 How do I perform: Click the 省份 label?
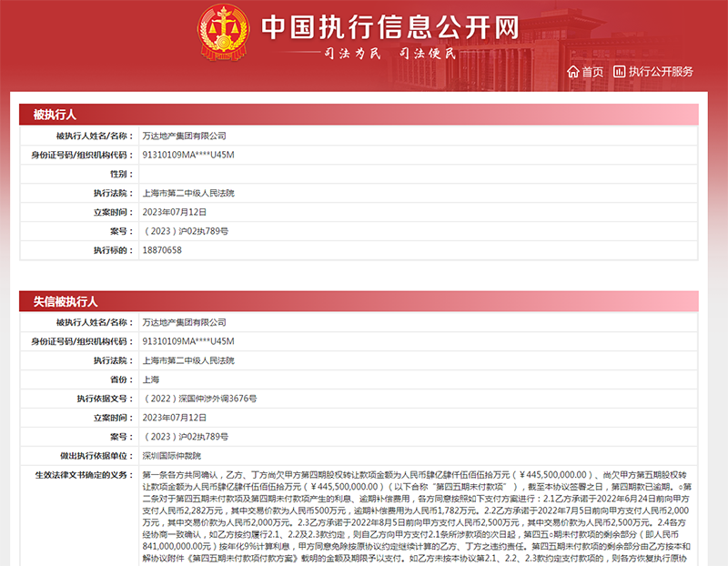pyautogui.click(x=121, y=379)
